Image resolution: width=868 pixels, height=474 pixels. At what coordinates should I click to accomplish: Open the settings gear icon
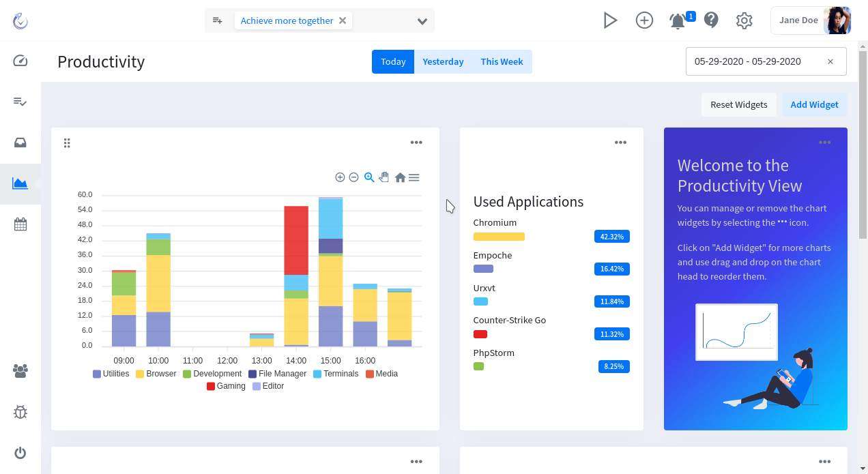point(744,20)
